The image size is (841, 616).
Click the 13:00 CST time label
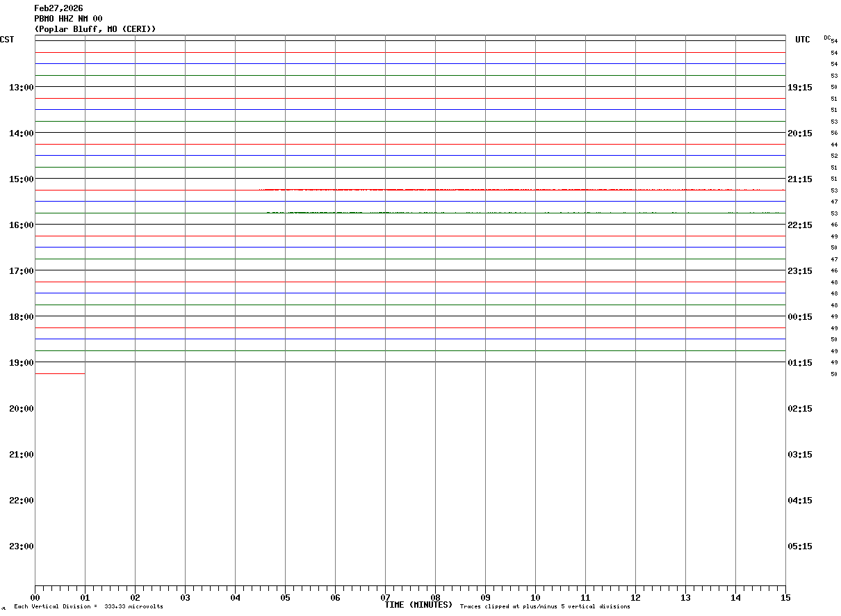(21, 87)
